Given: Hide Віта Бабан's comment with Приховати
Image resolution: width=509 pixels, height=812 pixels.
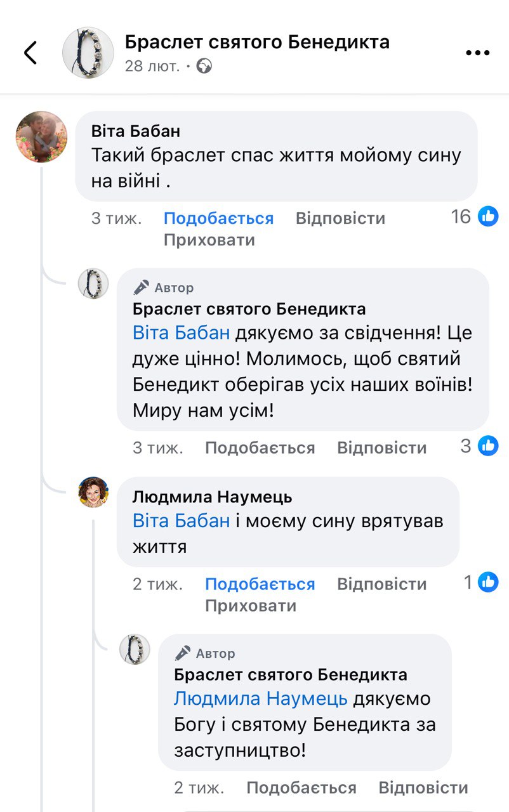Looking at the screenshot, I should click(209, 240).
